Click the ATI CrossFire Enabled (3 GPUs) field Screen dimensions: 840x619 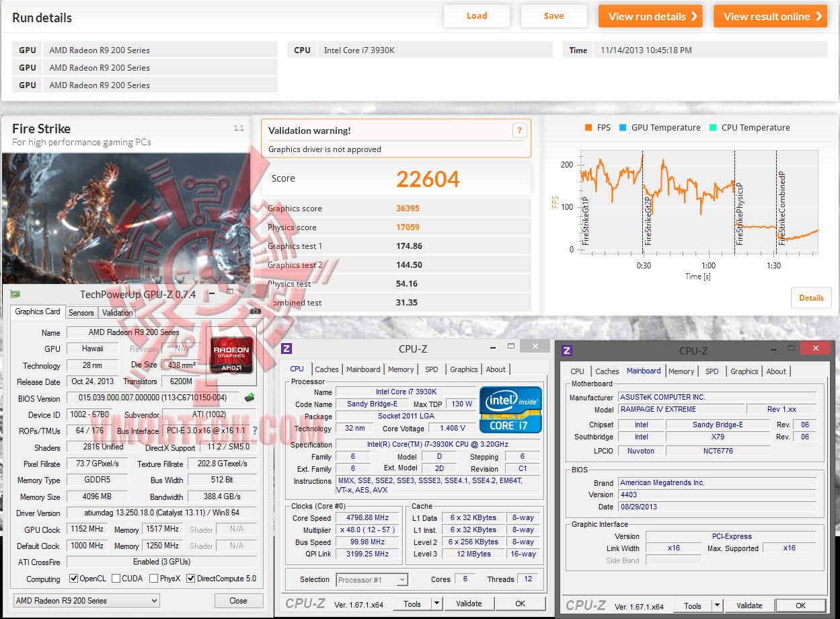(x=161, y=562)
